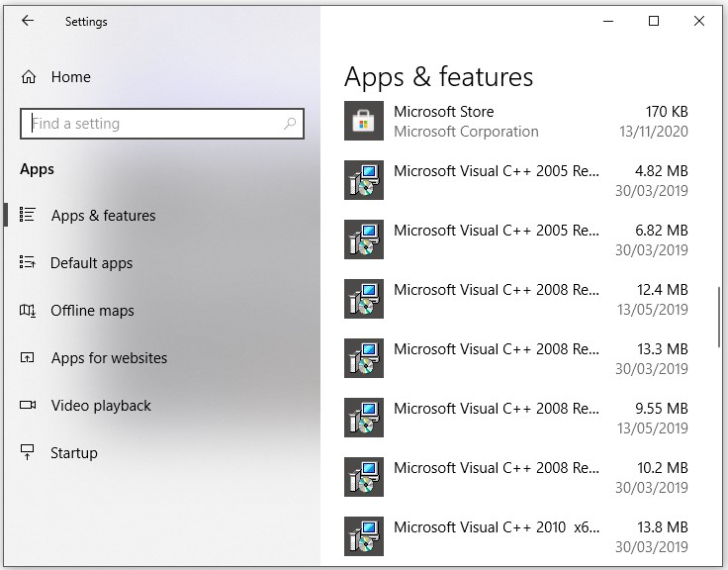The height and width of the screenshot is (570, 728).
Task: Click the Default apps sidebar icon
Action: tap(28, 262)
